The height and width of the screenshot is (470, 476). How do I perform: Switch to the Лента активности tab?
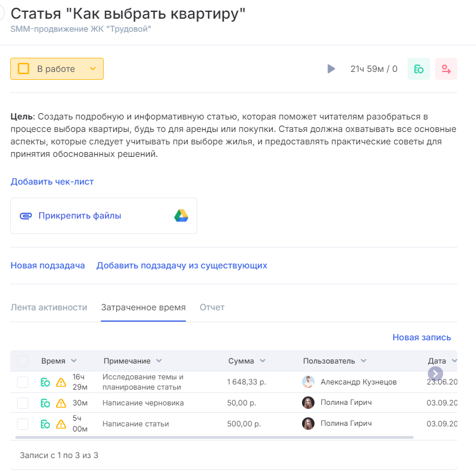pyautogui.click(x=49, y=307)
